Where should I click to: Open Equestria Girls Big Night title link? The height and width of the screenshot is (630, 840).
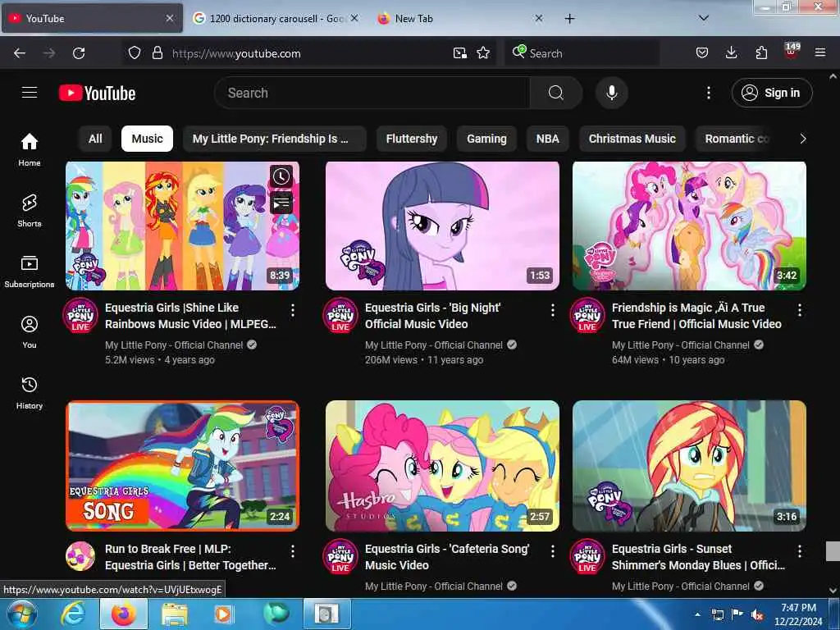[433, 316]
